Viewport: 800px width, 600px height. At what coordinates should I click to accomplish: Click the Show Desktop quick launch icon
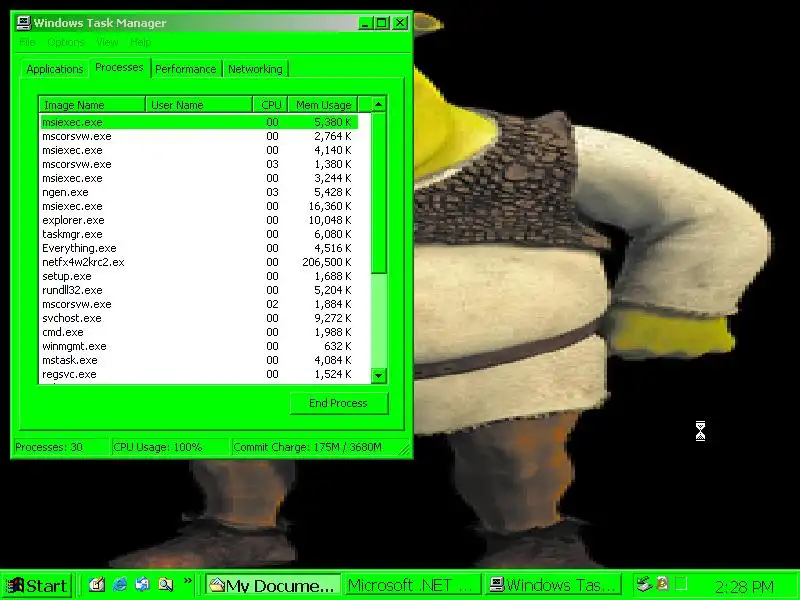coord(96,584)
